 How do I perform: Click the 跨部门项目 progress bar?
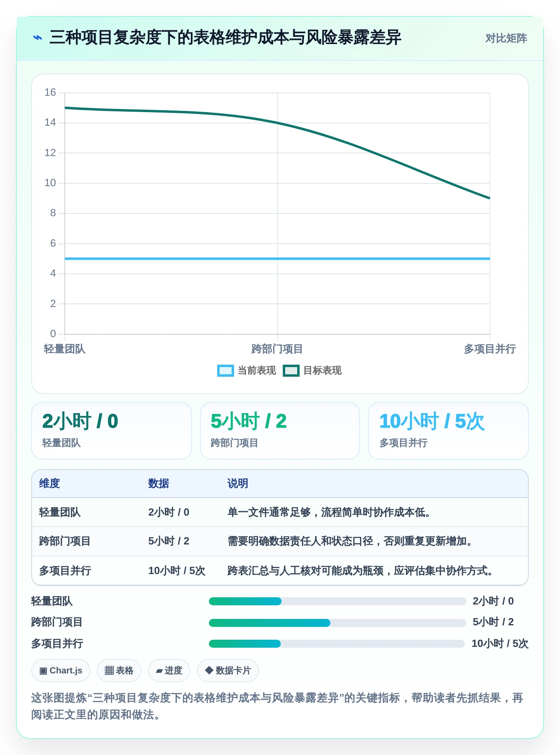[337, 623]
